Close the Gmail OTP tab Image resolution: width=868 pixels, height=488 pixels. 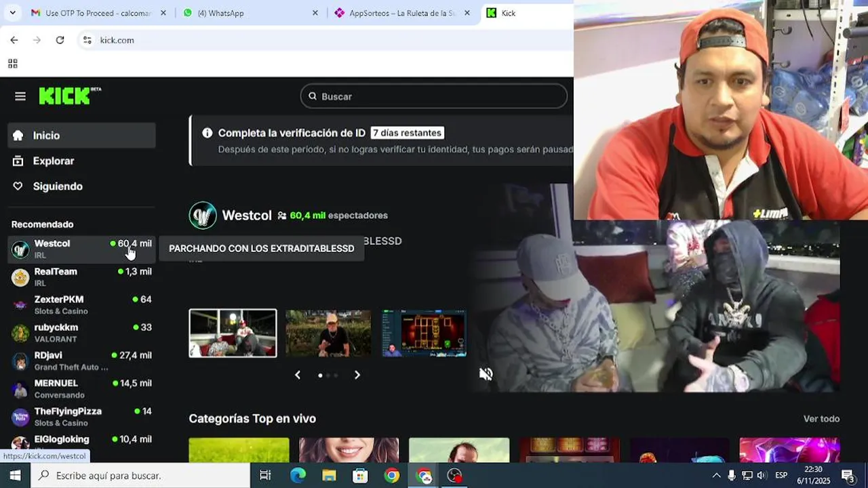coord(163,13)
